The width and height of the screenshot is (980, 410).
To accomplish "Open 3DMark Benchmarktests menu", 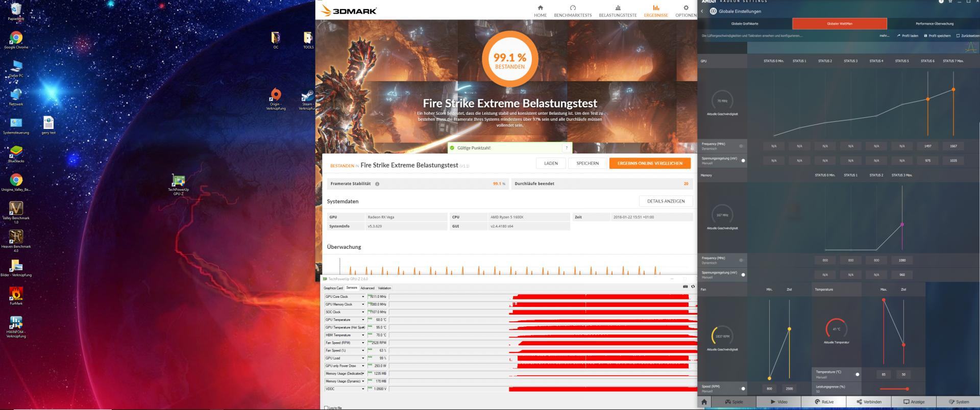I will point(573,11).
